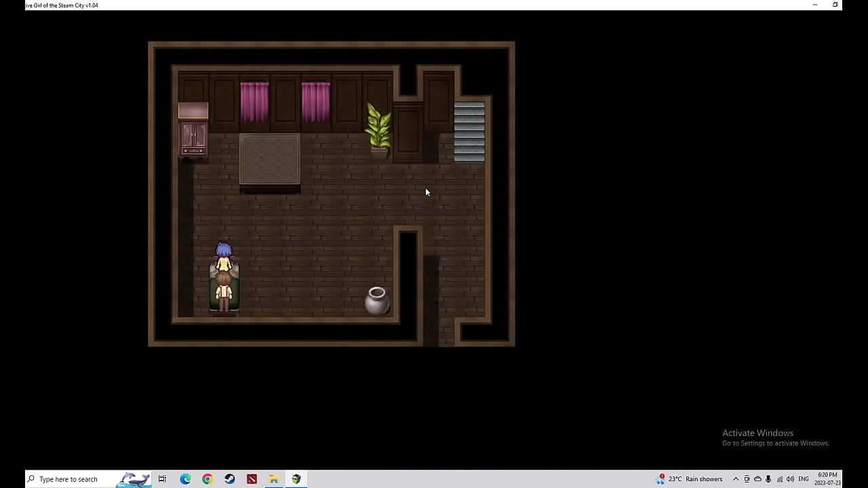Click the running game icon in taskbar

(x=296, y=479)
